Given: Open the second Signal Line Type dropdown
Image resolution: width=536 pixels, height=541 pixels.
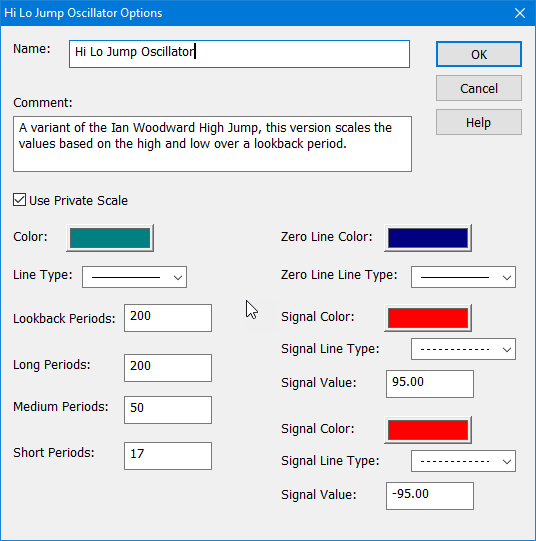Looking at the screenshot, I should (x=463, y=461).
